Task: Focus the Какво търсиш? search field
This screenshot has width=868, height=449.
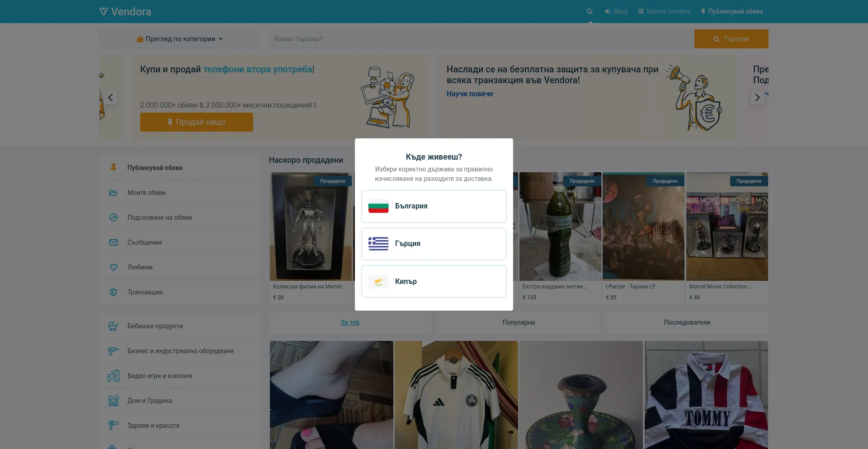Action: click(x=481, y=39)
